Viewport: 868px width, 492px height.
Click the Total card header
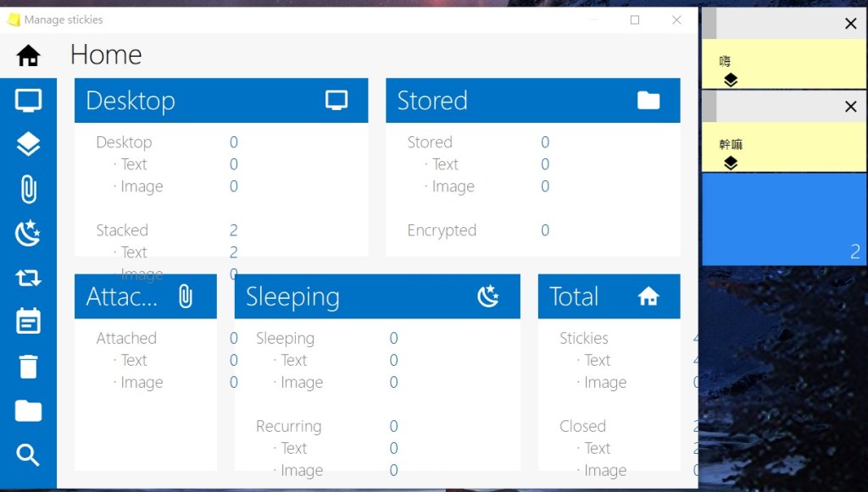tap(609, 296)
